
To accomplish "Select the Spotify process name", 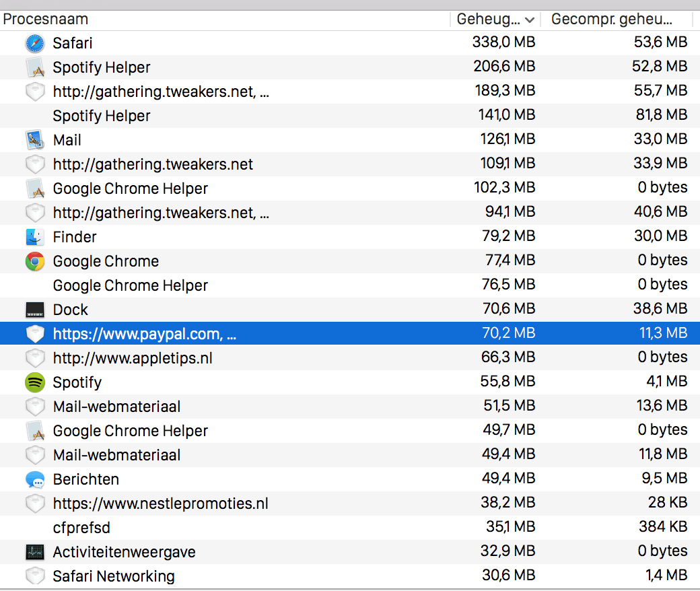I will [x=77, y=382].
